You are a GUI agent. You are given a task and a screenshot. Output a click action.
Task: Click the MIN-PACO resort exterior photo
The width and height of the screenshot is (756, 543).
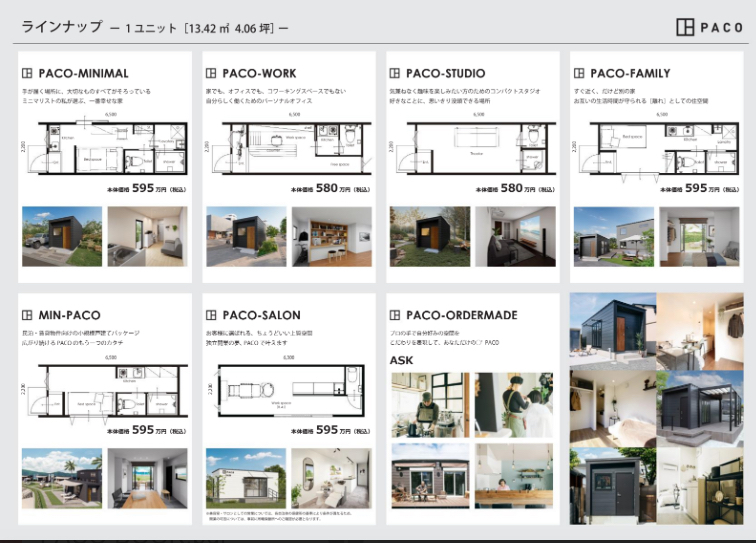click(62, 478)
